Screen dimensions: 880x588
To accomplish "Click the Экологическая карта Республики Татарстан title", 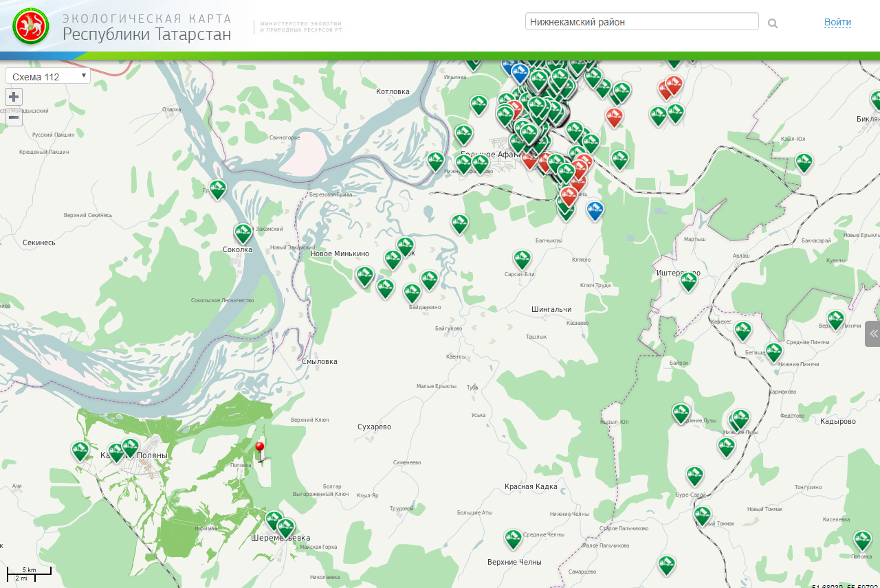I will [x=146, y=27].
